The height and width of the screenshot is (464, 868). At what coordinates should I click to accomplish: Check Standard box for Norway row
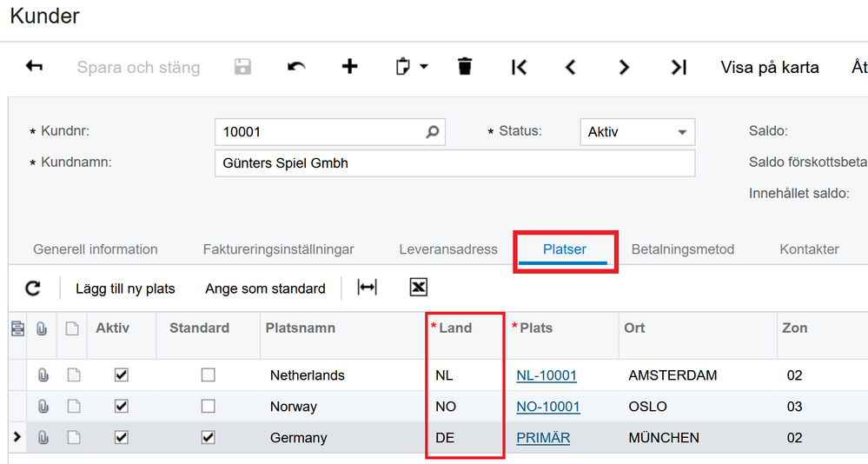208,407
